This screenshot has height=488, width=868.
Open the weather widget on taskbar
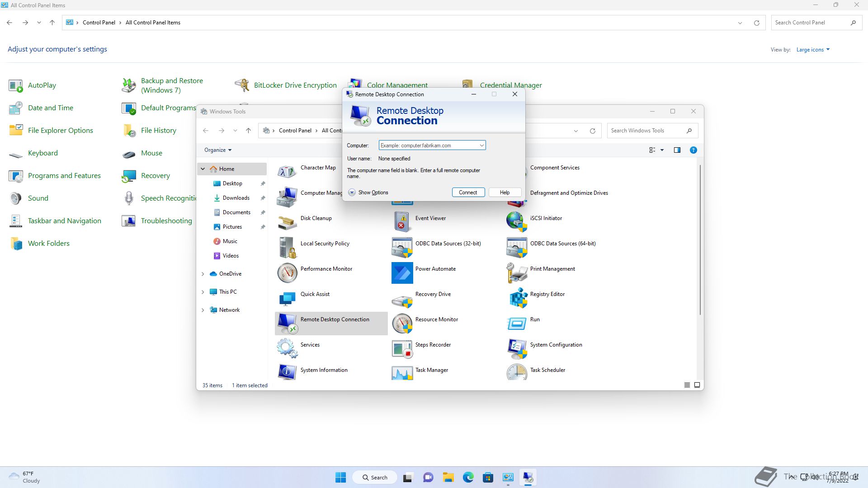point(25,477)
